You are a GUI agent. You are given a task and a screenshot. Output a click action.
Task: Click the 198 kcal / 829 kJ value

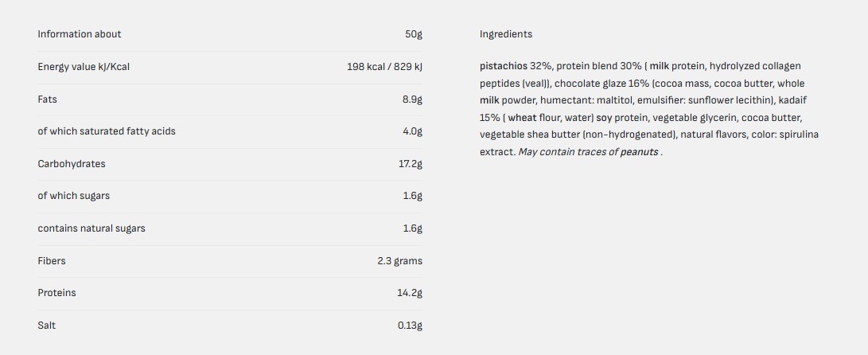click(x=384, y=67)
